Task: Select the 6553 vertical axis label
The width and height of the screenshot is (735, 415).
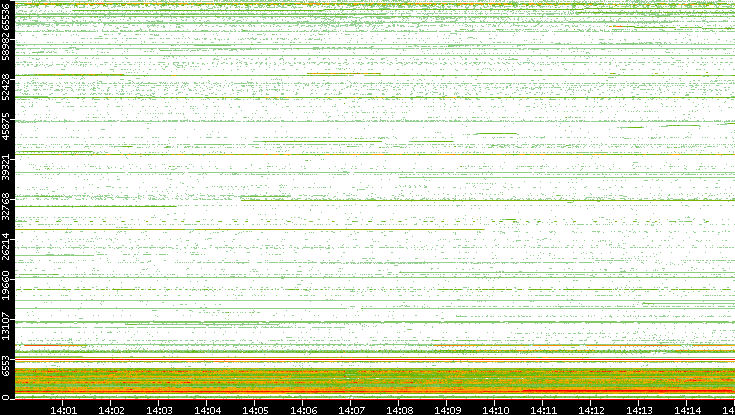Action: point(6,365)
